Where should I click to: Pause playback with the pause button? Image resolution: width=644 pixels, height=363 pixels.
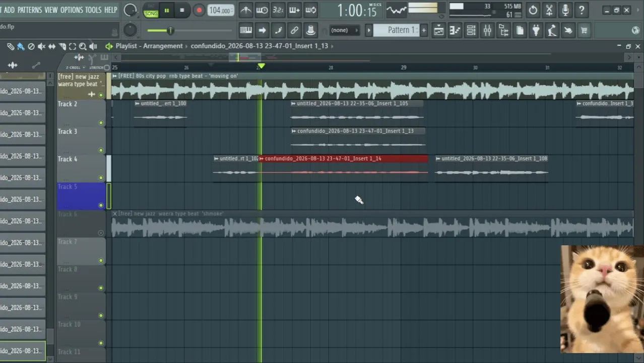tap(167, 10)
